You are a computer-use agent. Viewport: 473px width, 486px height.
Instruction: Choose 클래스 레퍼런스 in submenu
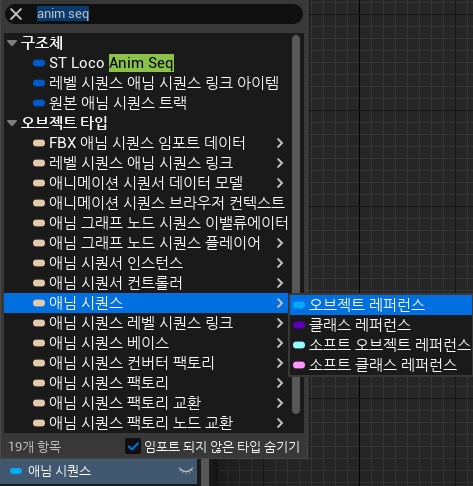point(381,325)
